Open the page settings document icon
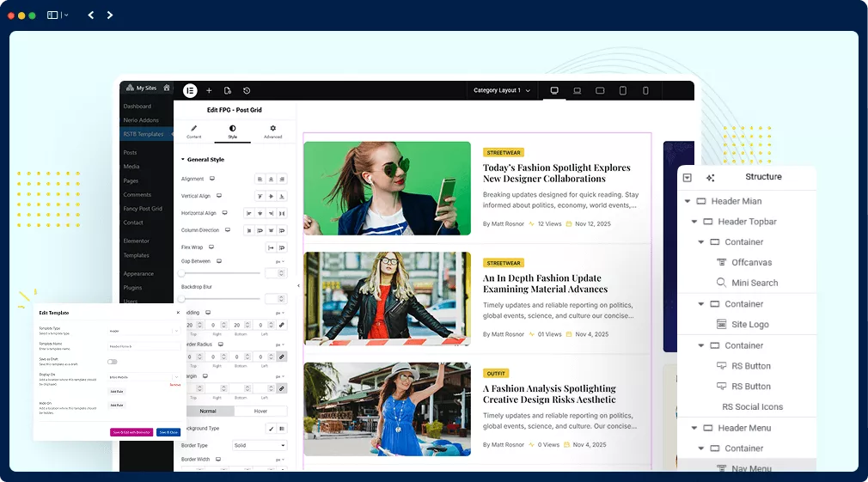 click(228, 91)
